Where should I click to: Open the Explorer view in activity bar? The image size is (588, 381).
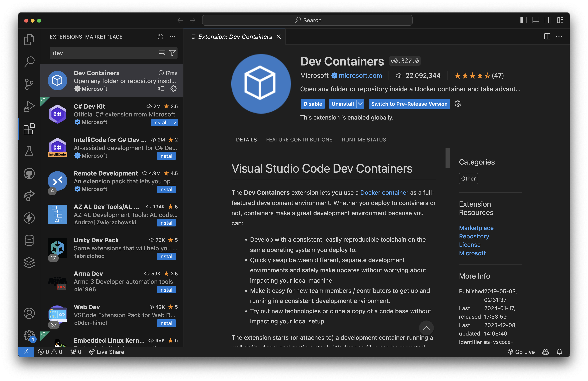click(29, 40)
